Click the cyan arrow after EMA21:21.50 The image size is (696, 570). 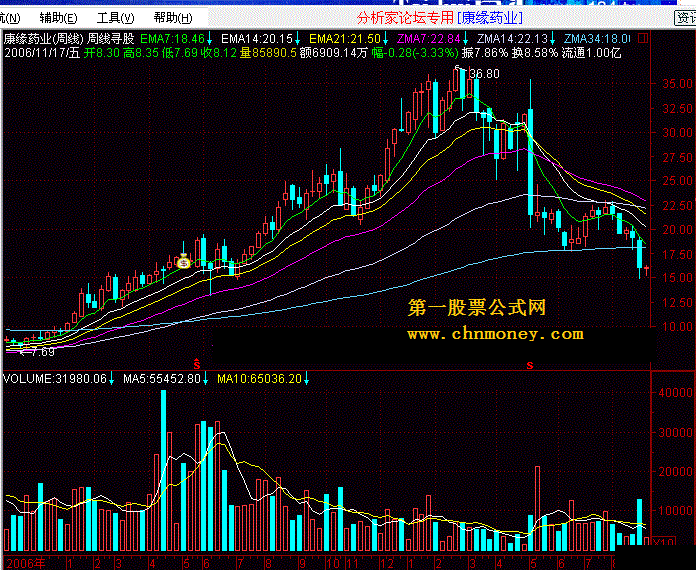point(385,39)
